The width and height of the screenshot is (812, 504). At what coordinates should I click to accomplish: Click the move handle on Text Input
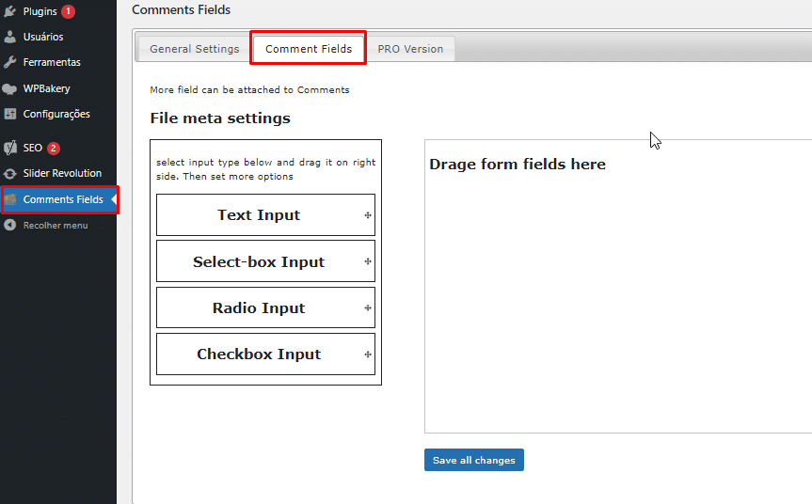tap(368, 215)
